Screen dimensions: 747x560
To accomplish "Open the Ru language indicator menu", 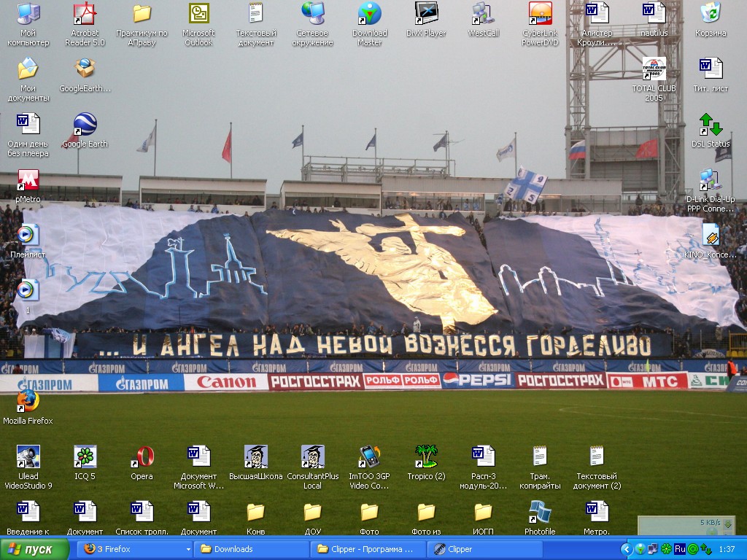I will (679, 549).
